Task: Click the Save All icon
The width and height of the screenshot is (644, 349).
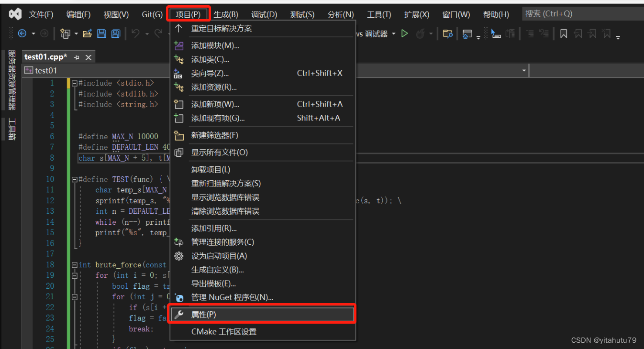Action: pyautogui.click(x=115, y=33)
